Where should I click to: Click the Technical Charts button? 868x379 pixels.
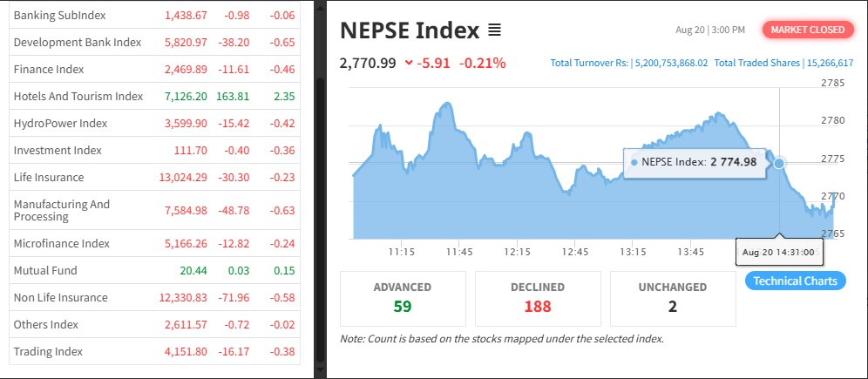pyautogui.click(x=795, y=281)
